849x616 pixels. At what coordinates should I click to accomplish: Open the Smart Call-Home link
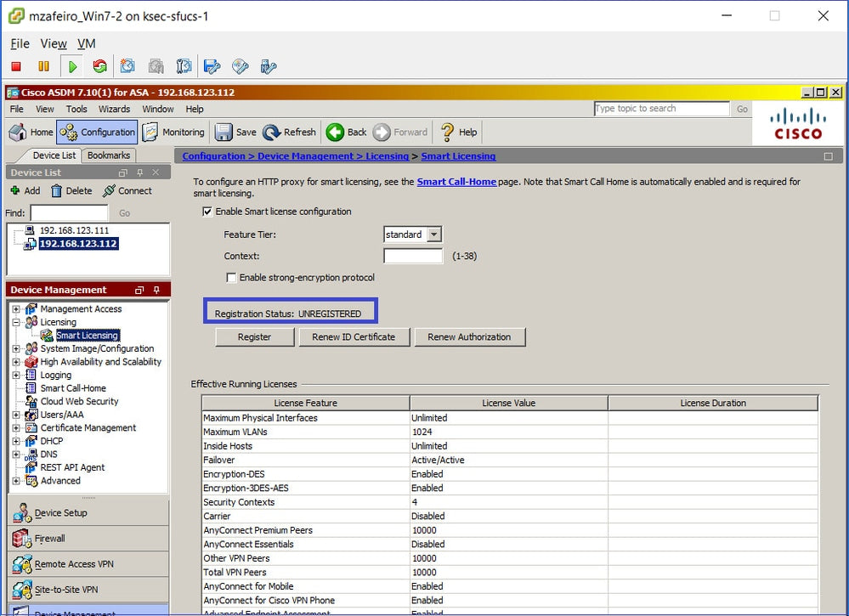(456, 181)
